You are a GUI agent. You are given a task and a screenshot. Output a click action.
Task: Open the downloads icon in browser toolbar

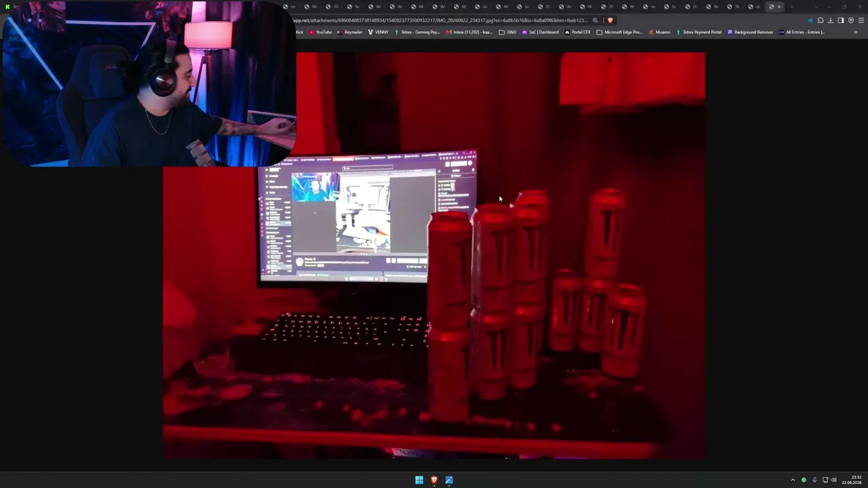pos(831,20)
